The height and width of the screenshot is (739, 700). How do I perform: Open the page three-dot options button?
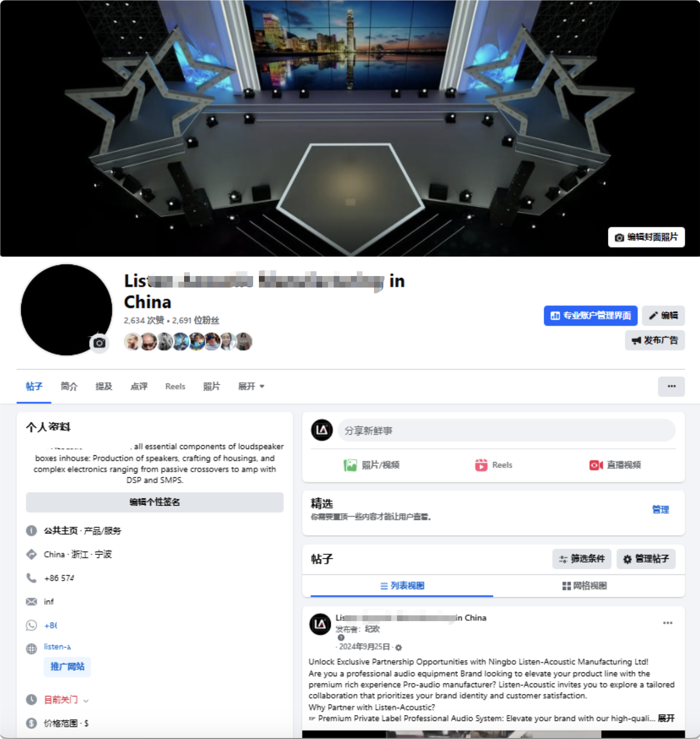671,386
